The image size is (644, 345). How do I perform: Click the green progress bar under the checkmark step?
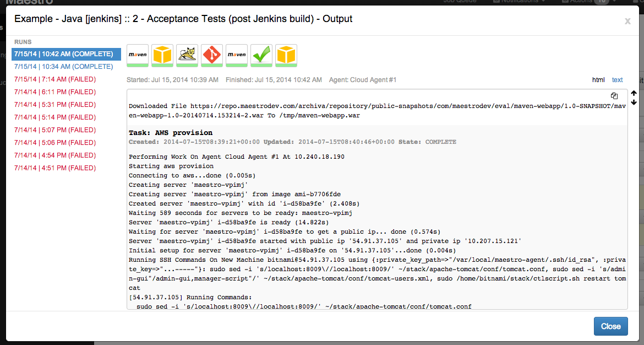pos(261,64)
